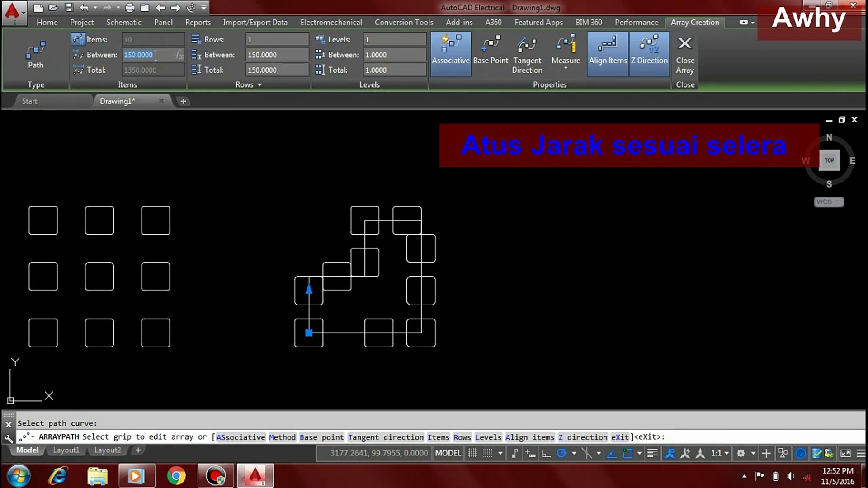This screenshot has width=868, height=488.
Task: Expand the Rows panel arrow
Action: click(x=259, y=85)
